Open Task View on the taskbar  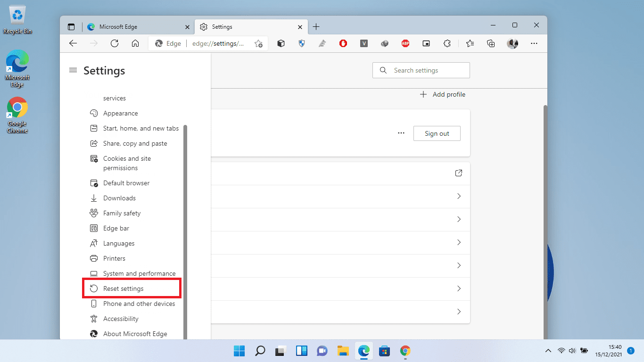point(281,351)
